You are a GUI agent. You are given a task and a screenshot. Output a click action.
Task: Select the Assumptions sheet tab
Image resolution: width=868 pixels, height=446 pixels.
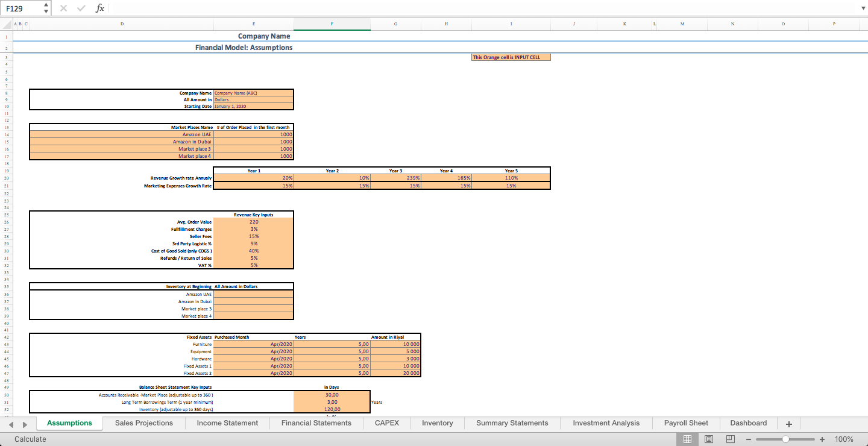(x=69, y=423)
